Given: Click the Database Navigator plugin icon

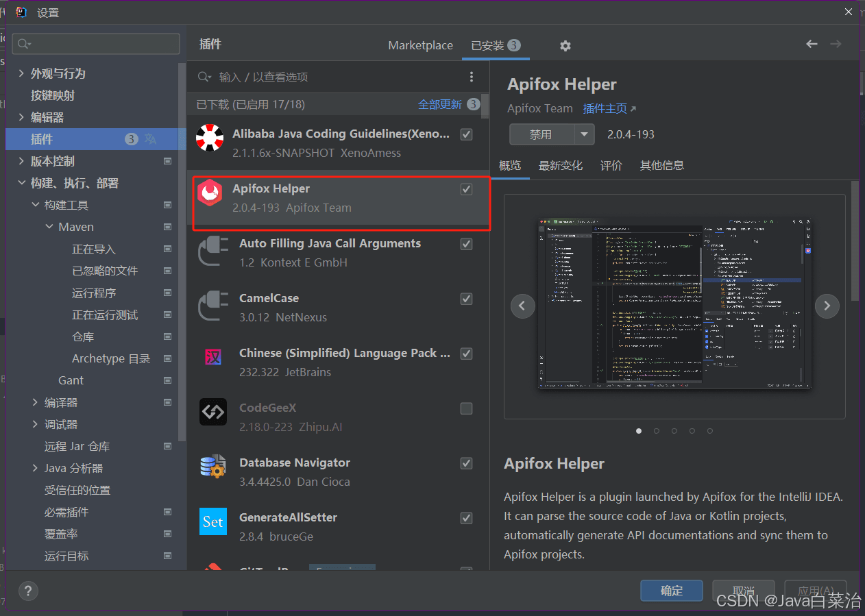Looking at the screenshot, I should pos(213,466).
